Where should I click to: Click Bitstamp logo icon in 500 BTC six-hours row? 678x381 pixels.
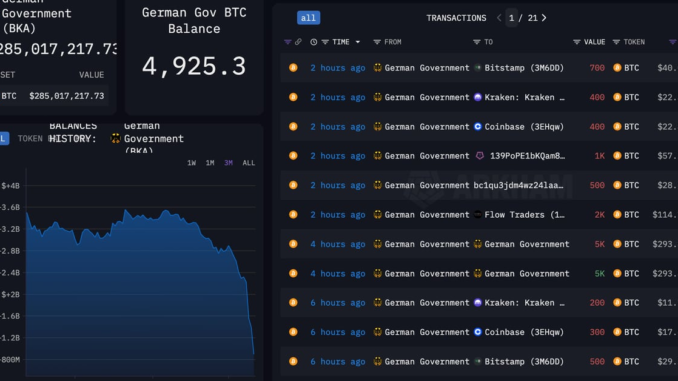pyautogui.click(x=478, y=361)
